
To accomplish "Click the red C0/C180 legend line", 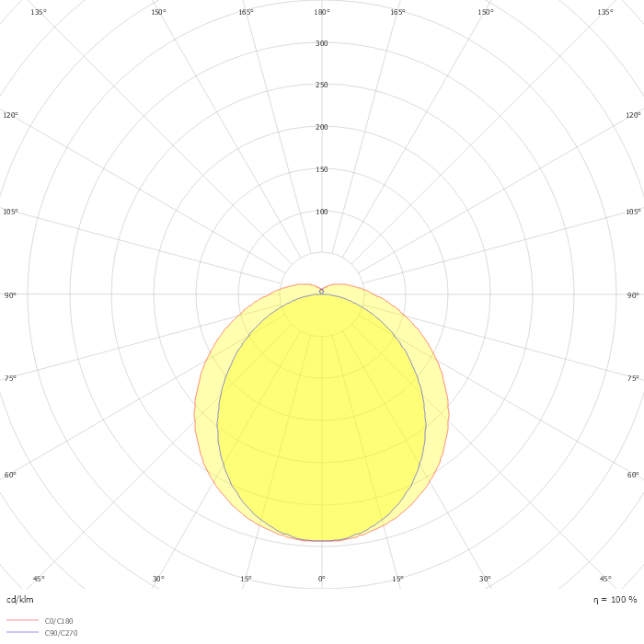I will click(x=23, y=620).
